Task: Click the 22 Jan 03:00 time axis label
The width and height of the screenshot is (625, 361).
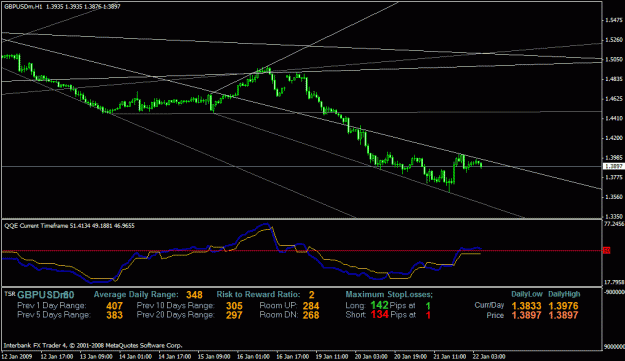Action: [489, 356]
